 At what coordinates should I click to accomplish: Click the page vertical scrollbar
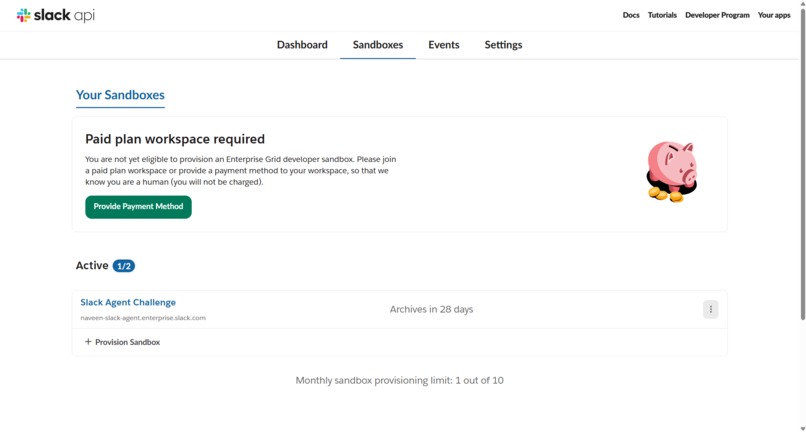pyautogui.click(x=802, y=165)
